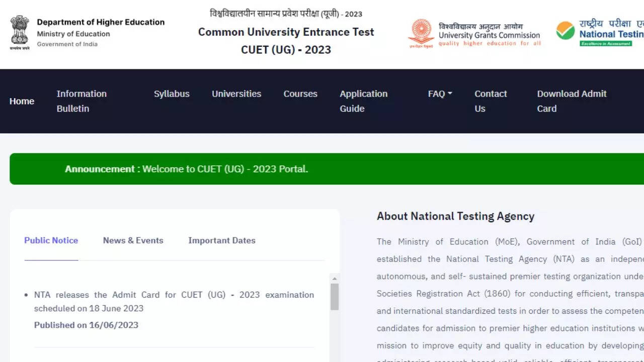Switch to the News & Events tab
Image resolution: width=644 pixels, height=362 pixels.
pyautogui.click(x=133, y=240)
